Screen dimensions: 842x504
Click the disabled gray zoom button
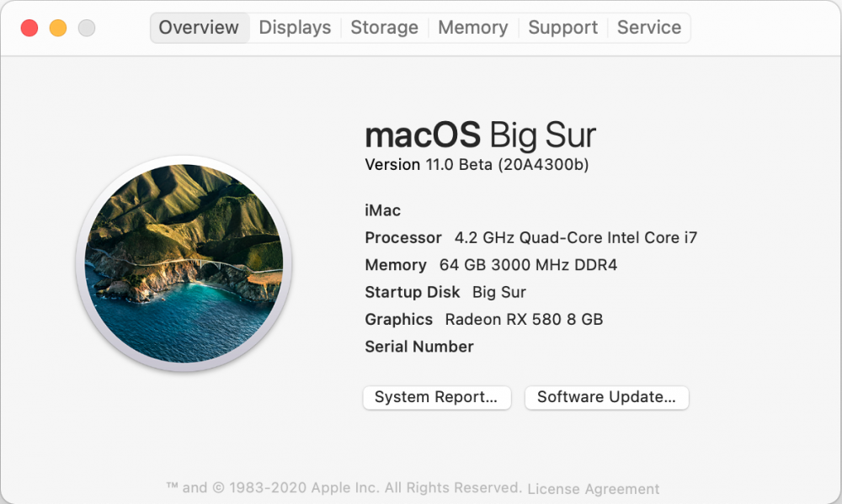coord(87,28)
